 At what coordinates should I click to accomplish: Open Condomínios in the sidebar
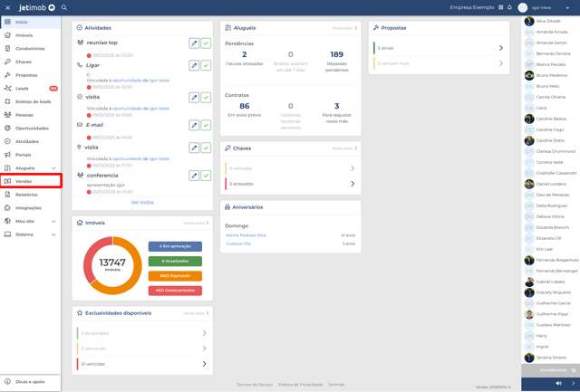(30, 49)
